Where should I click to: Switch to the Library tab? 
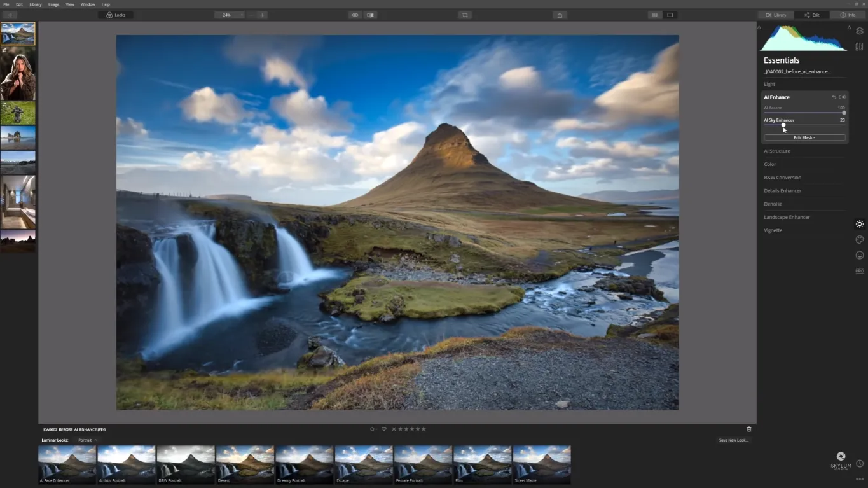776,15
